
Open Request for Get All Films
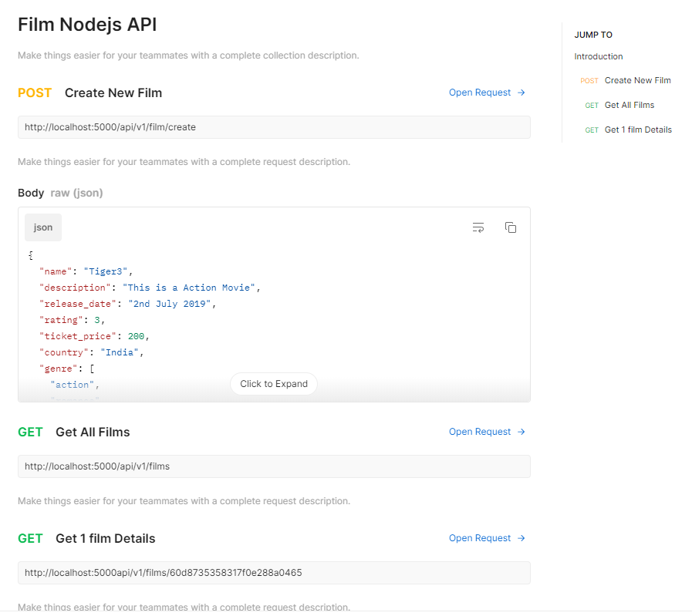[x=479, y=432]
